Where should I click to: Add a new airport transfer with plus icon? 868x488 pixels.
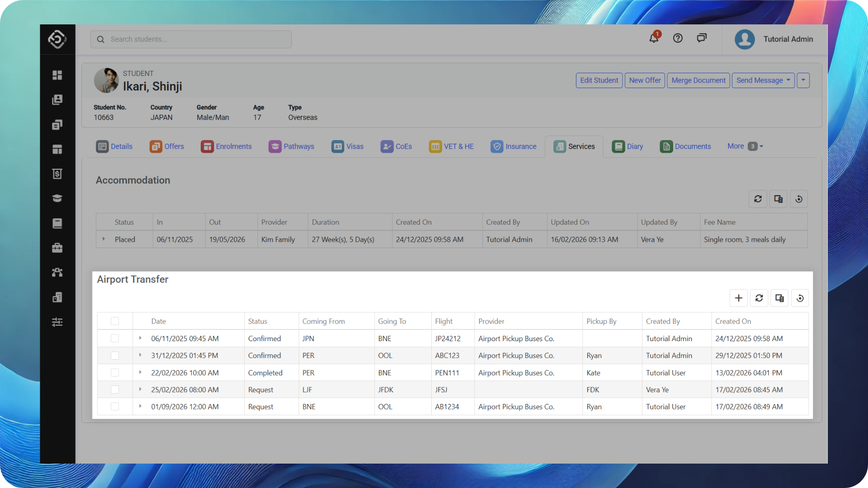739,298
